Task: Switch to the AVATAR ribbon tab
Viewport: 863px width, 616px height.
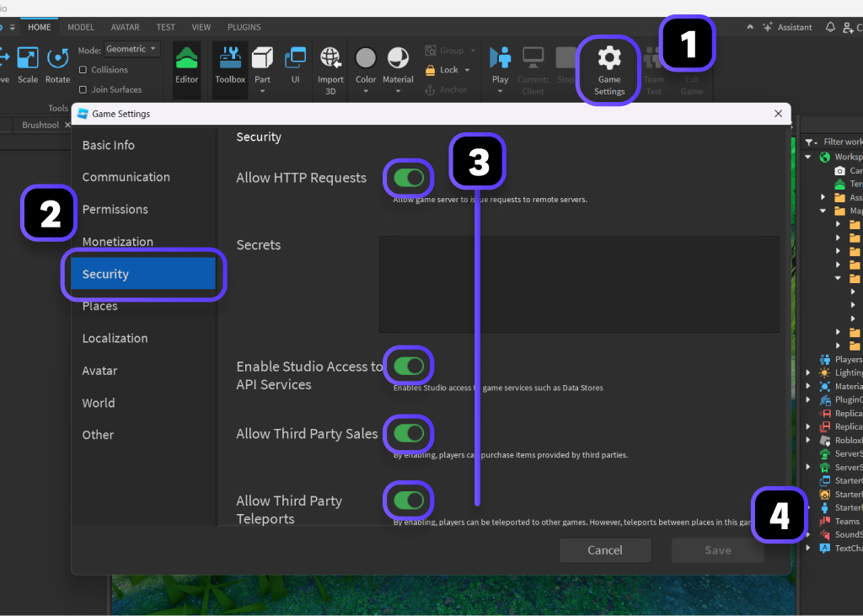Action: [x=125, y=27]
